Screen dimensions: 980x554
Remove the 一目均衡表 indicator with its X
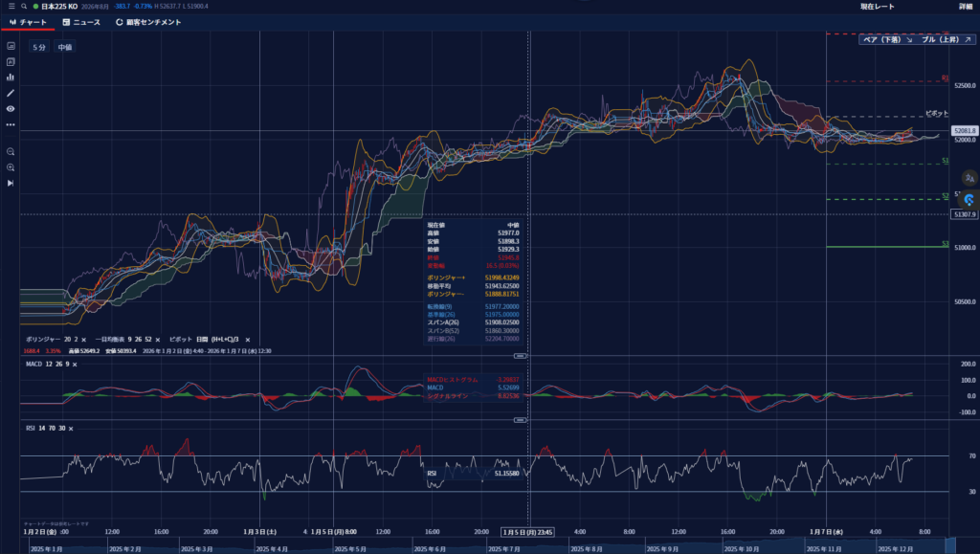coord(158,340)
